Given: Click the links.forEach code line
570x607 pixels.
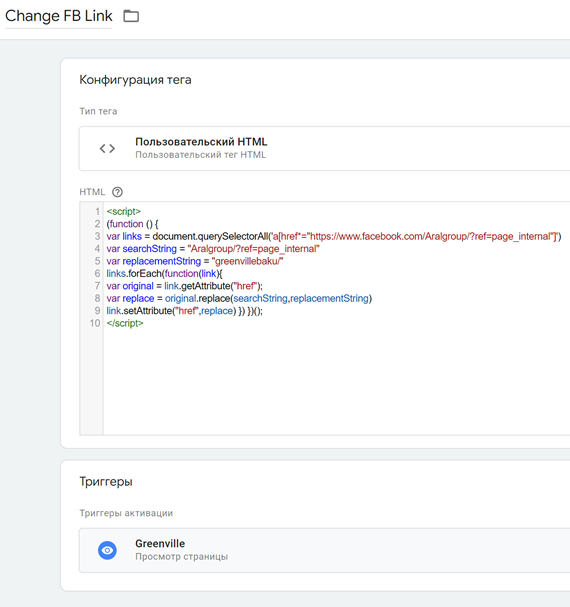Looking at the screenshot, I should [x=165, y=273].
